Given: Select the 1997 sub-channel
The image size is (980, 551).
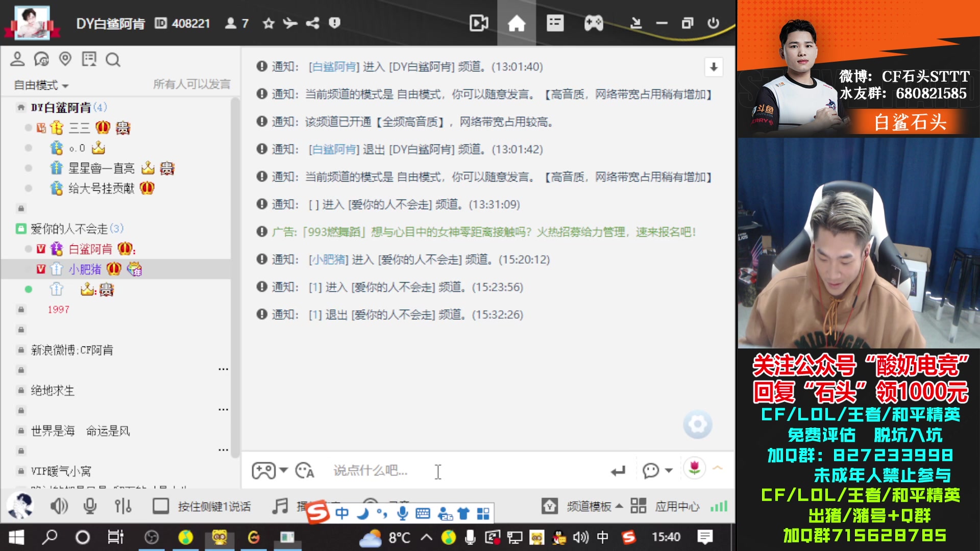Looking at the screenshot, I should click(58, 310).
